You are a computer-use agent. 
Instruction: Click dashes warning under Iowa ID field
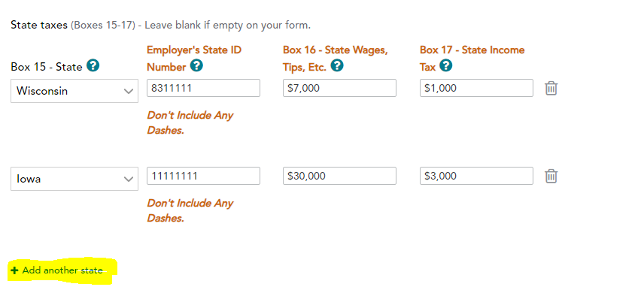click(190, 210)
